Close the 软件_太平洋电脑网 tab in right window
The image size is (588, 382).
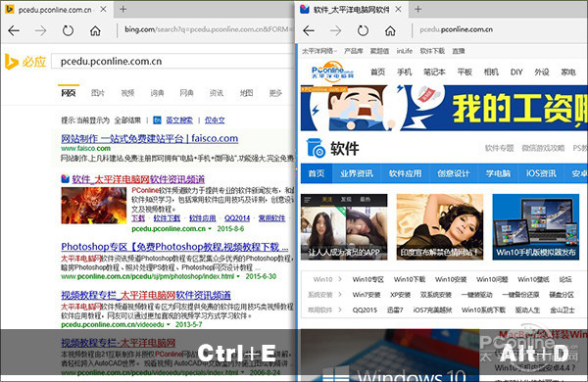pos(399,10)
